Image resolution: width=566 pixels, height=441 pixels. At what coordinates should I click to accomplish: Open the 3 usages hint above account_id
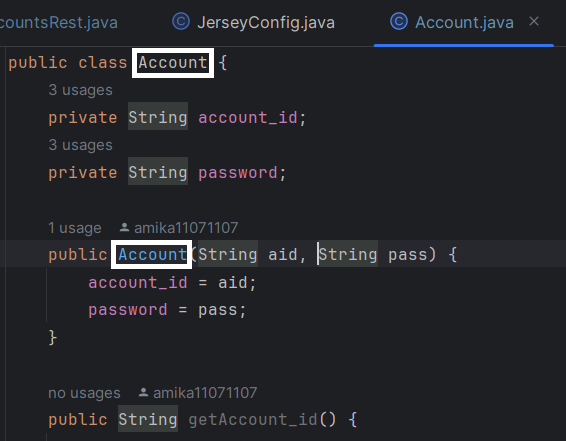click(80, 90)
